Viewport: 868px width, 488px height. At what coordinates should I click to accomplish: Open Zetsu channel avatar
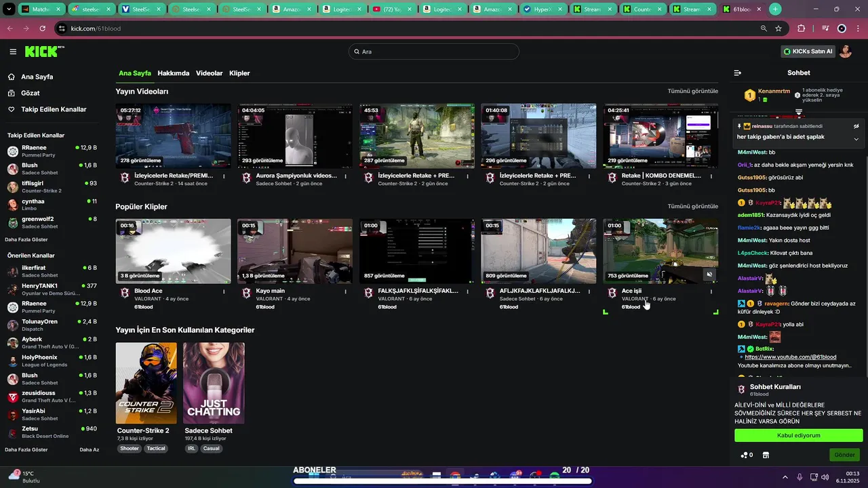pos(12,432)
